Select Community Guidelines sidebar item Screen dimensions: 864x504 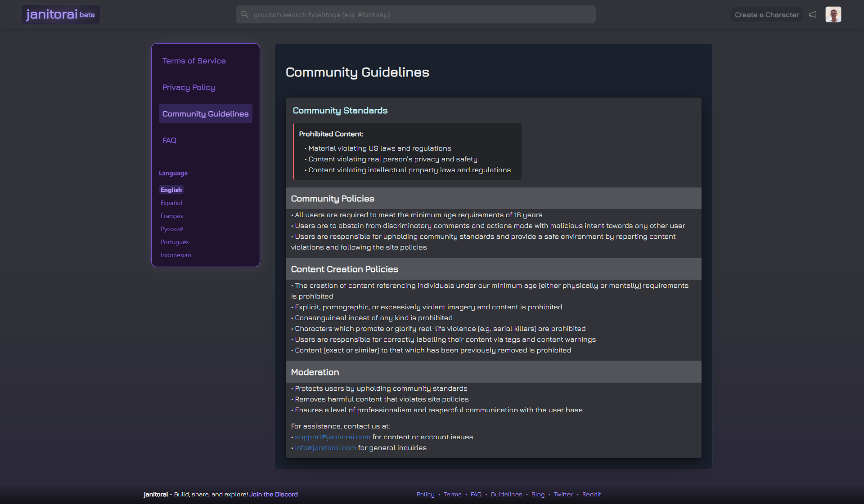(205, 114)
